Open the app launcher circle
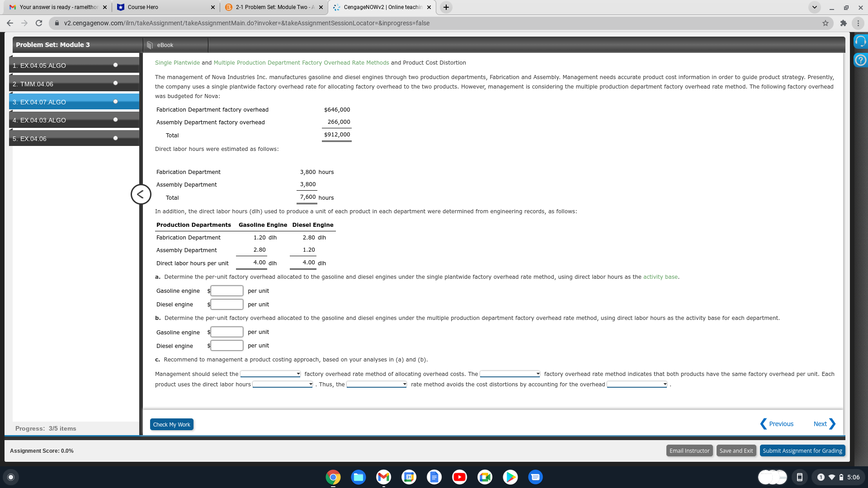 coord(10,477)
